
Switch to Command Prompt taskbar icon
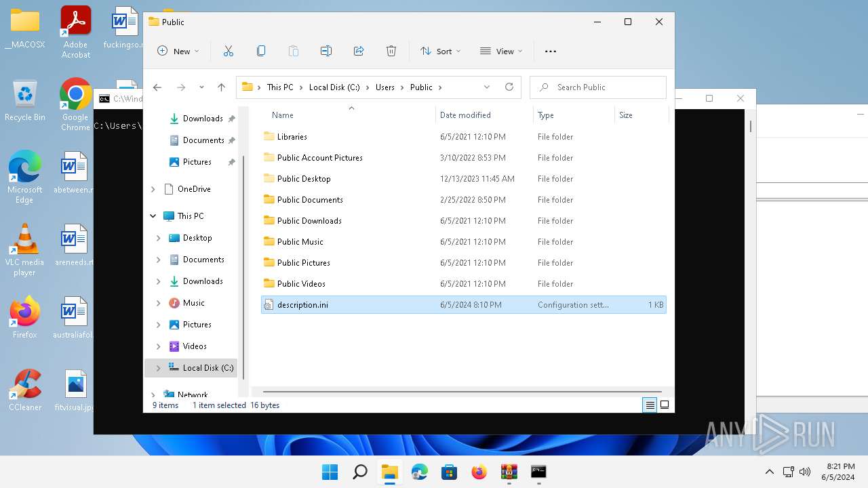[x=538, y=472]
